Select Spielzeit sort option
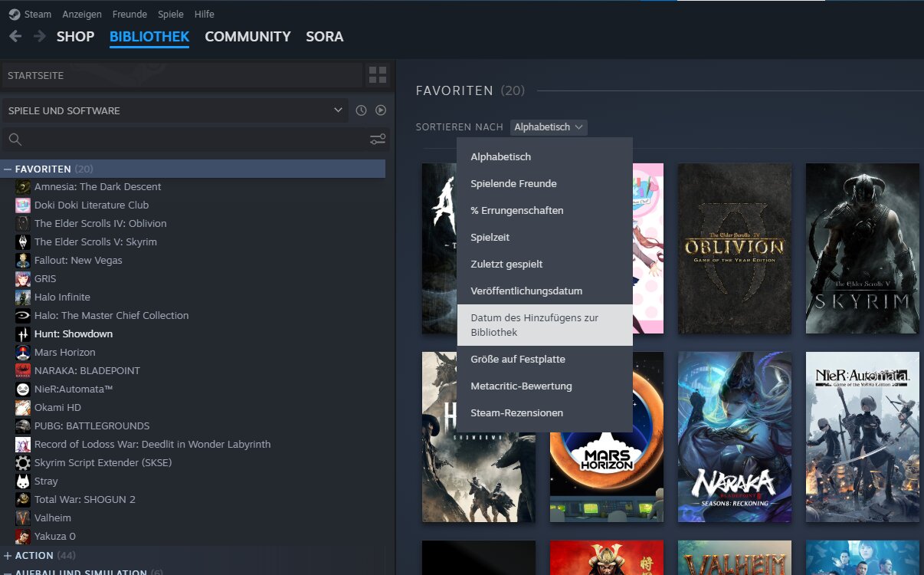The width and height of the screenshot is (924, 575). tap(490, 238)
